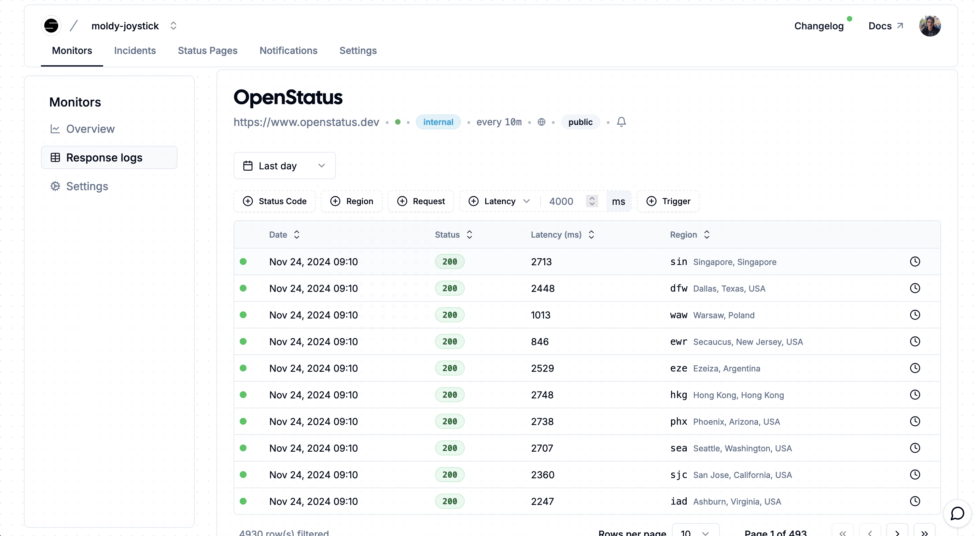Toggle sorting on the Date column
Viewport: 980px width, 536px height.
coord(296,235)
